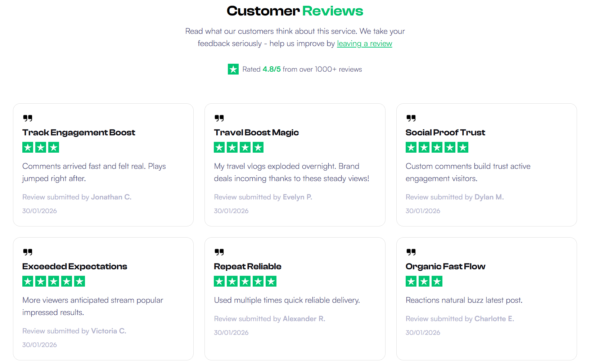Click the Customer Reviews heading
The height and width of the screenshot is (364, 590).
click(295, 11)
